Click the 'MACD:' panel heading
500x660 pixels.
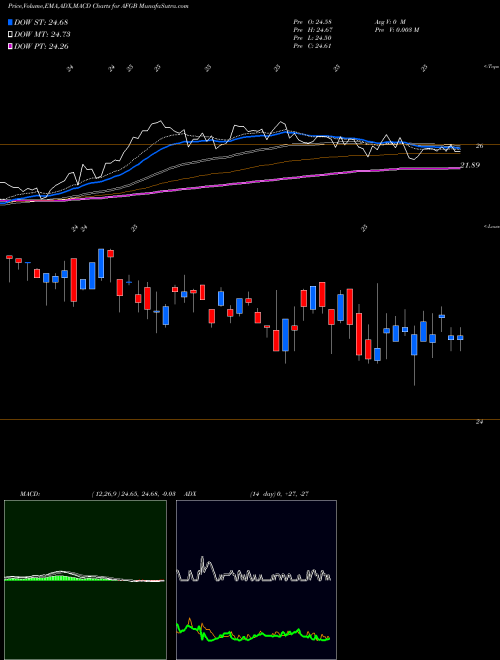[30, 494]
